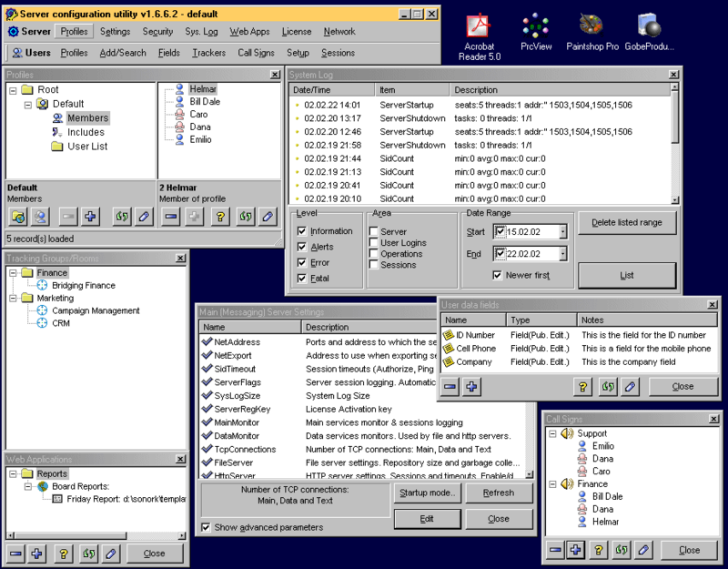Image resolution: width=728 pixels, height=569 pixels.
Task: Enable Server area checkbox
Action: (373, 231)
